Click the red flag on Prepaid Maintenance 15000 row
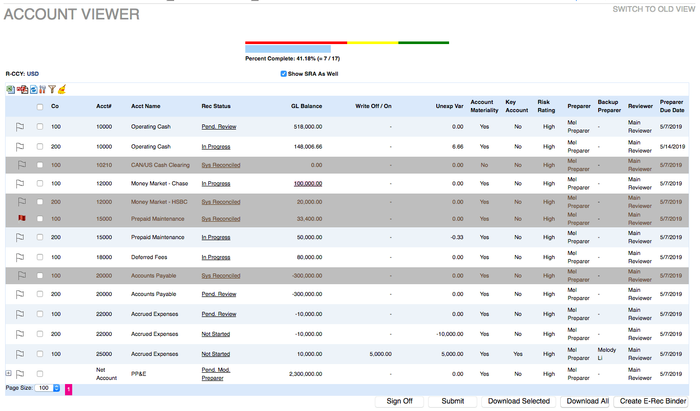 click(20, 217)
